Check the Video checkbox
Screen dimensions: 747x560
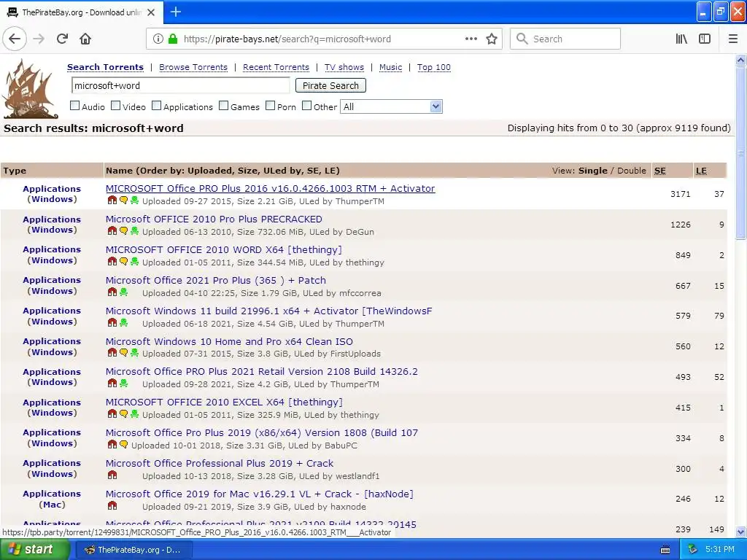pyautogui.click(x=116, y=106)
